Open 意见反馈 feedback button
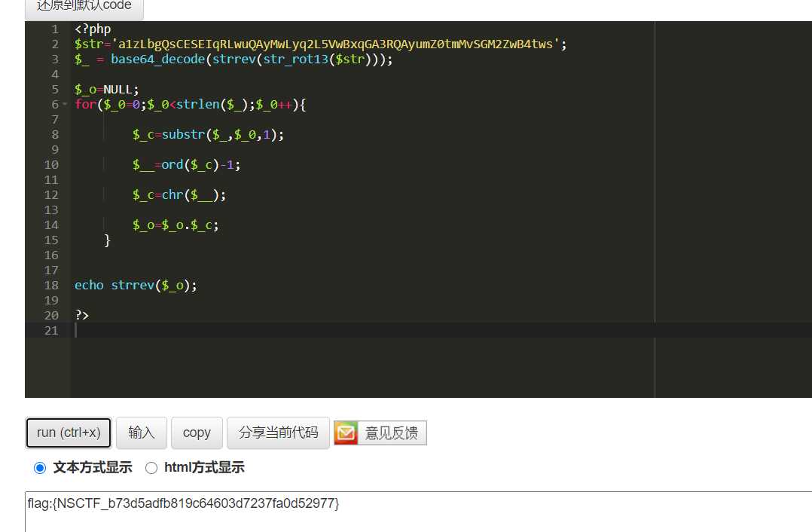 380,433
